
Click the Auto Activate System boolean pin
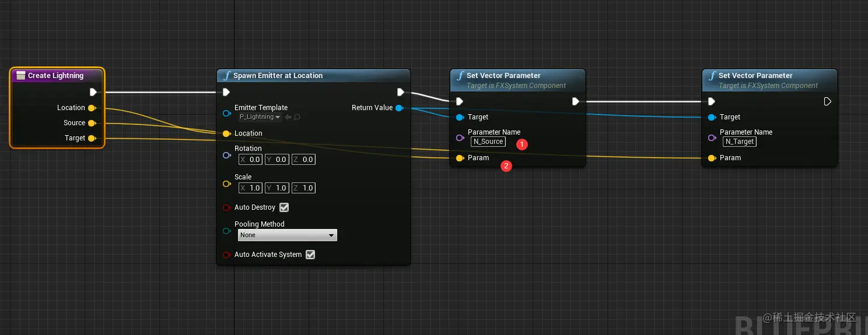[x=226, y=255]
